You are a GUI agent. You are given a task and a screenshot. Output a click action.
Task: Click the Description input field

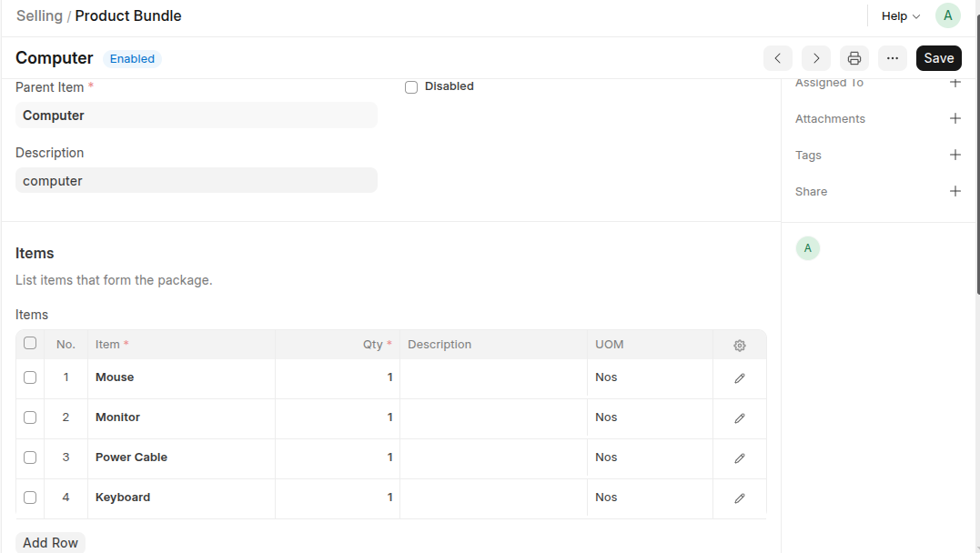pos(196,181)
